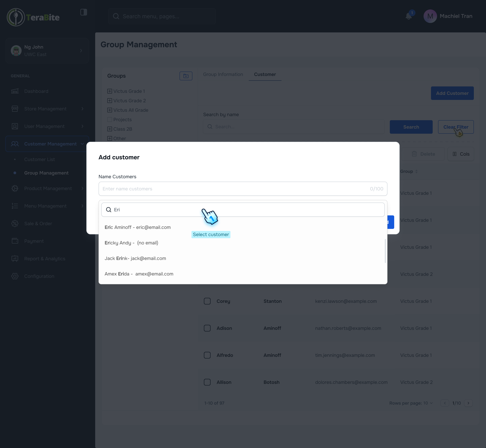The height and width of the screenshot is (448, 486).
Task: Select Corey Stanton's row checkbox
Action: coord(207,301)
